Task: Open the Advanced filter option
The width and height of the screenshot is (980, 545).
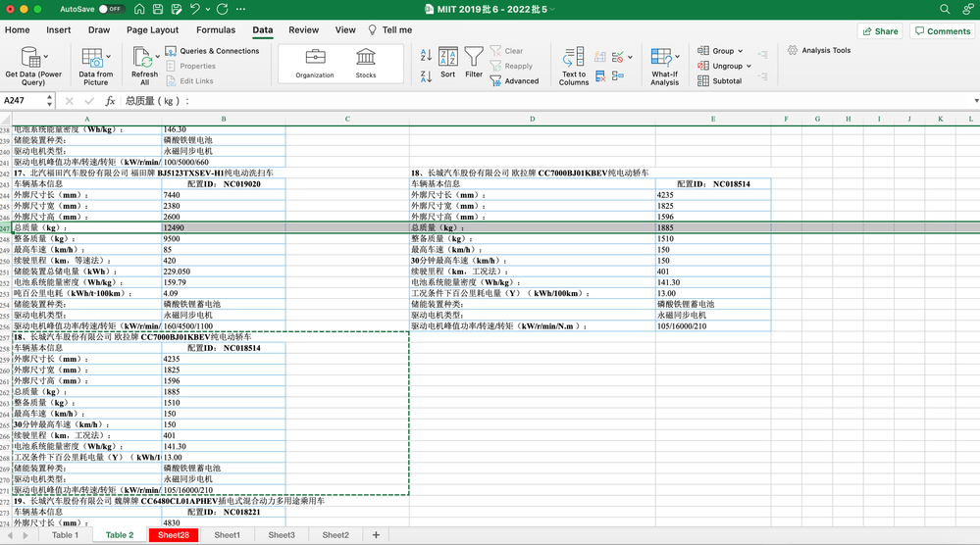Action: 514,81
